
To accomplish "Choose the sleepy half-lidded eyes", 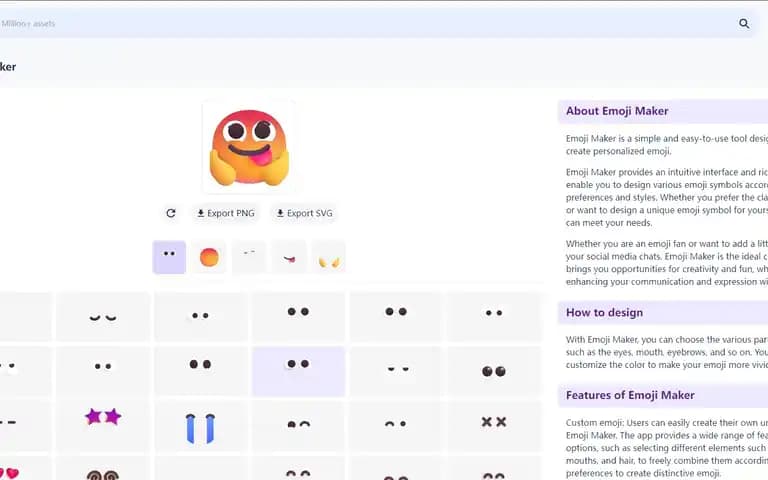I will click(396, 371).
